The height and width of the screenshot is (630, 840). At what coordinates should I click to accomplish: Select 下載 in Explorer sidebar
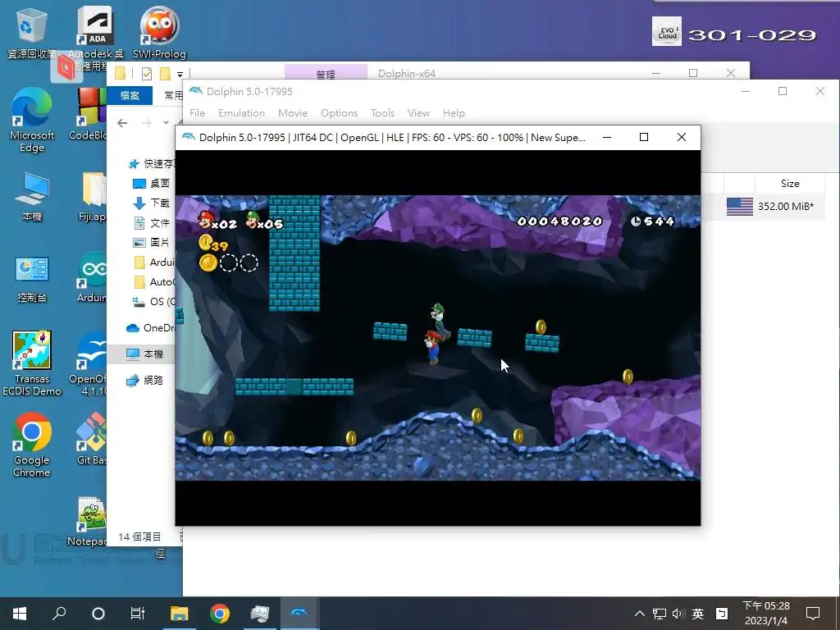(152, 203)
